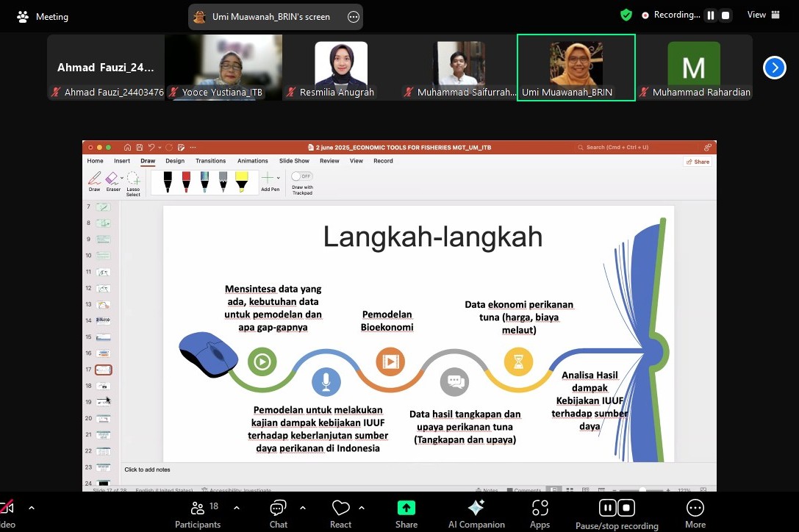Open the screen share options ellipsis
799x532 pixels.
click(353, 17)
